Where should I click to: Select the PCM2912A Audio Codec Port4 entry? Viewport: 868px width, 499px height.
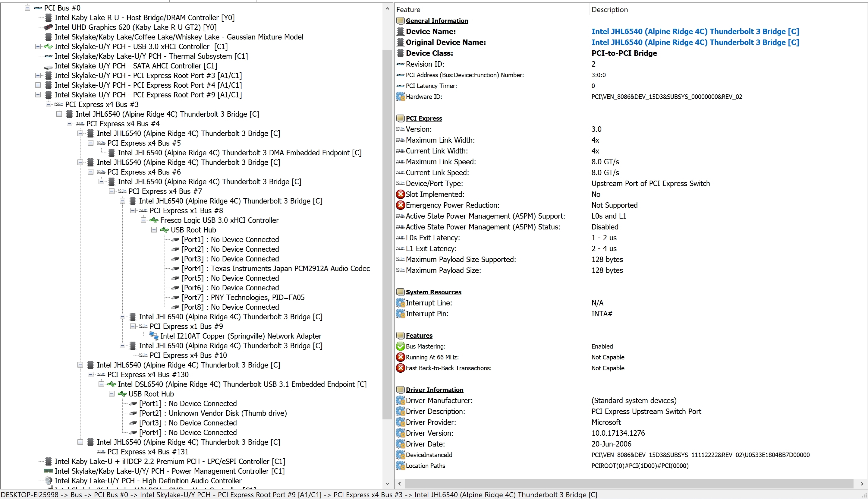pyautogui.click(x=275, y=268)
